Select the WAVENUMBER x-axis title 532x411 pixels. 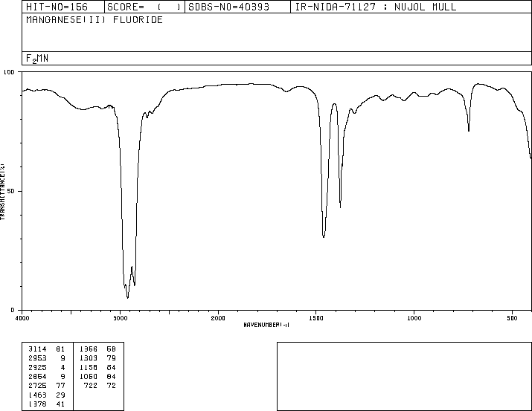tap(266, 325)
